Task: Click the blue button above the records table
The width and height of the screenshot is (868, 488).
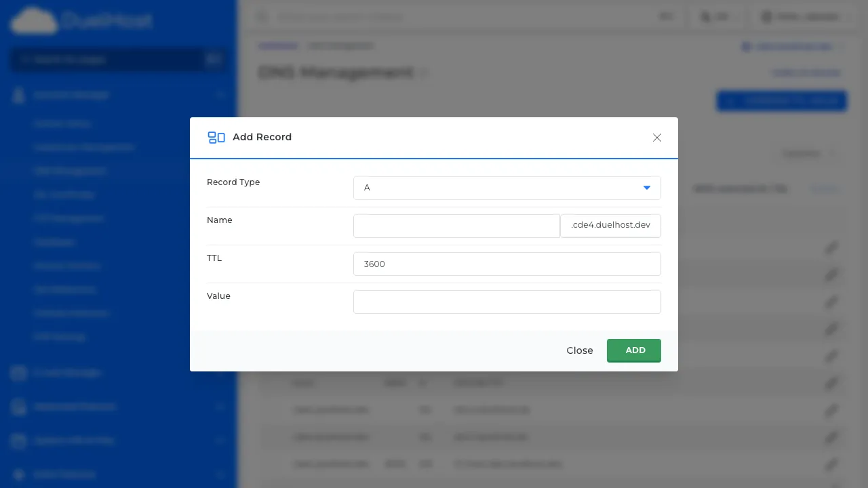Action: (781, 101)
